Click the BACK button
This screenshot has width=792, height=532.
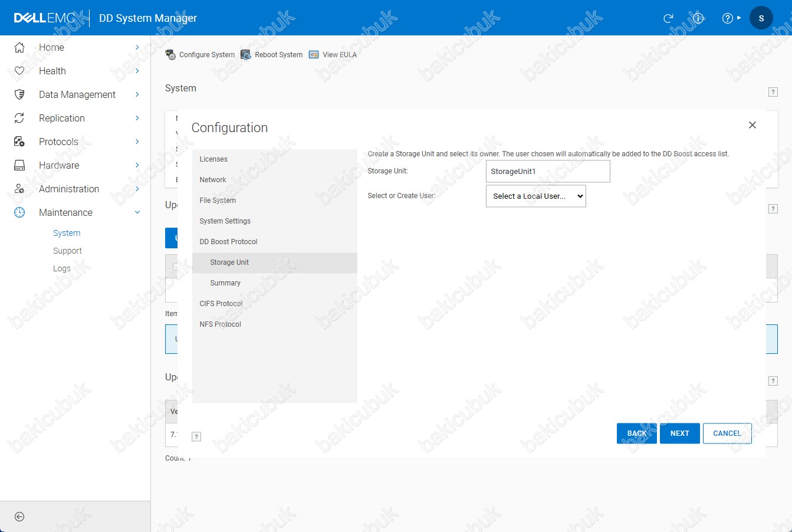click(x=637, y=434)
